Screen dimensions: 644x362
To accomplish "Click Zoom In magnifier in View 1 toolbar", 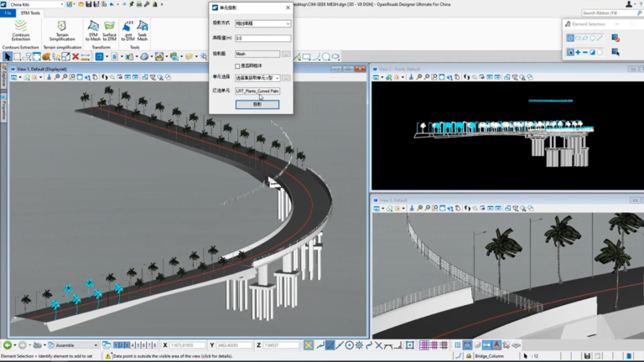I will [57, 77].
